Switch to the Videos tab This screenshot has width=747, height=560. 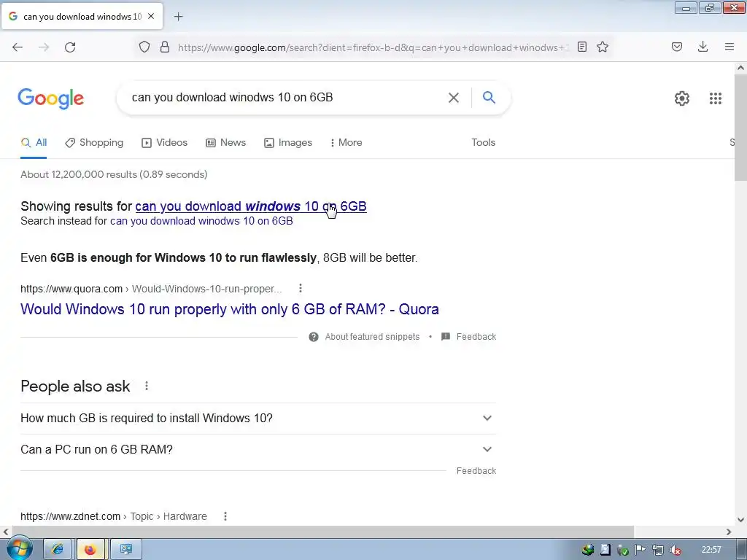pos(164,142)
